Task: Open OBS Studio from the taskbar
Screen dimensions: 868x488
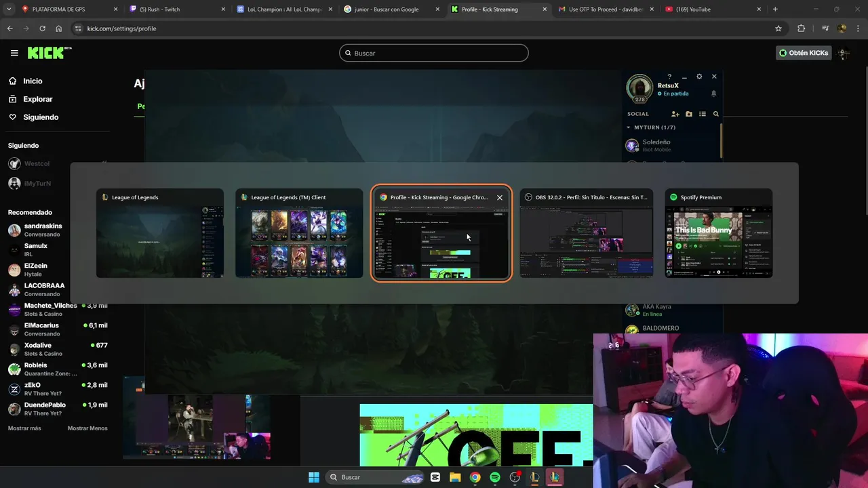Action: pos(515,477)
